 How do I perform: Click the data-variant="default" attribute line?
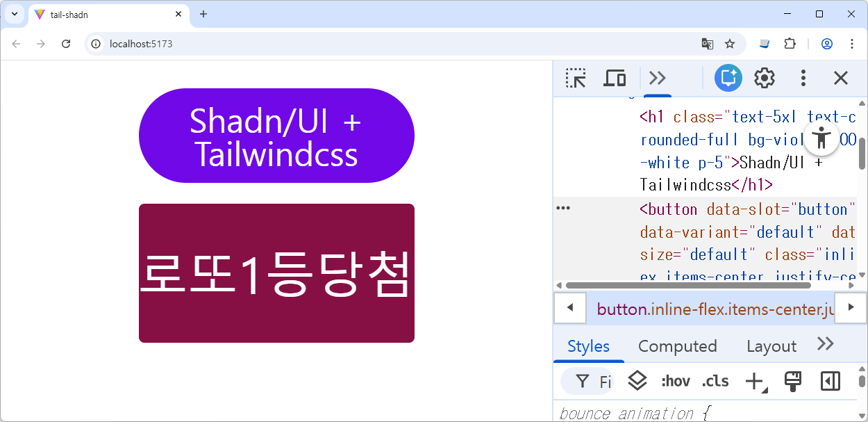tap(731, 232)
